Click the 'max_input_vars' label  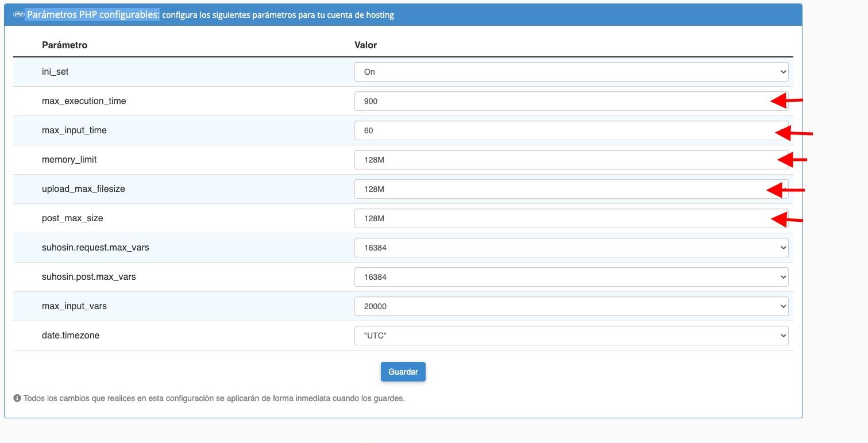click(x=74, y=306)
